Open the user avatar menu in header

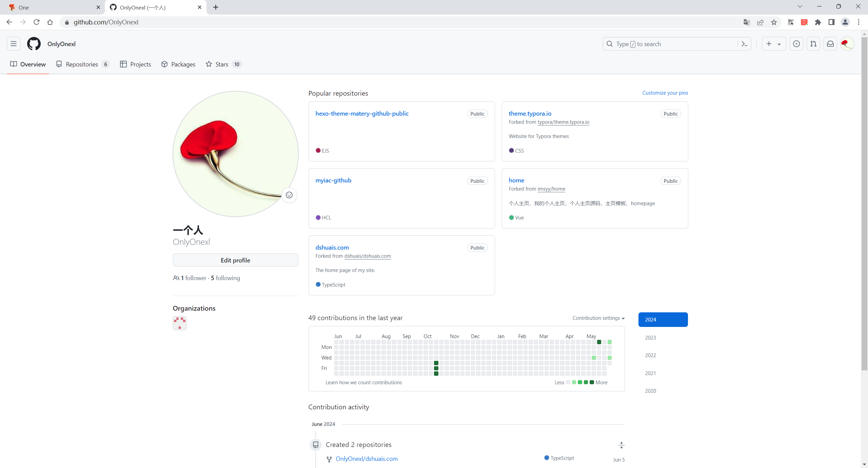(x=847, y=44)
